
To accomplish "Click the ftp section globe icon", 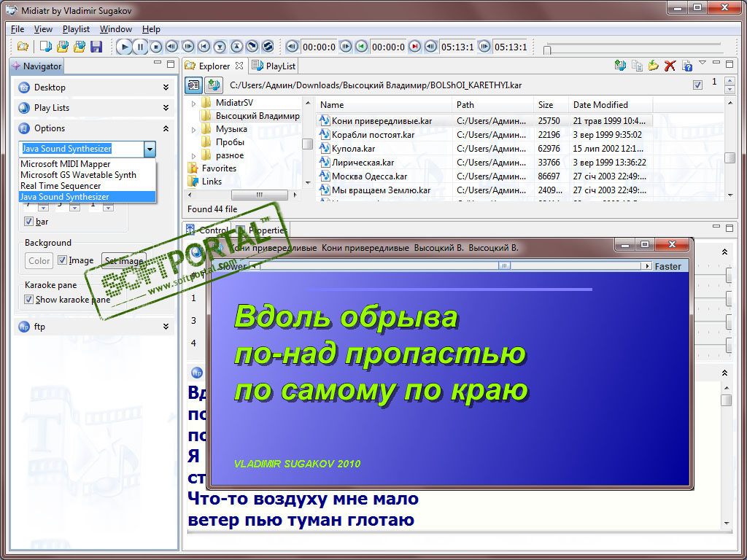I will pos(23,327).
